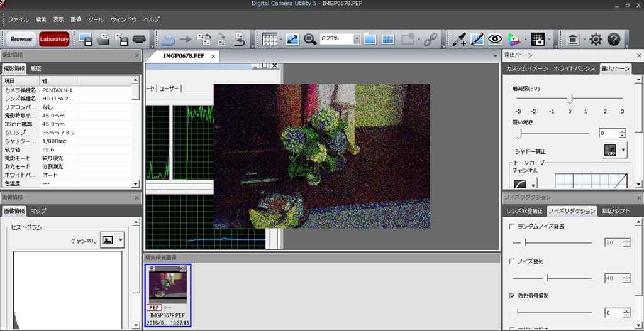Select the eyedropper tool

(x=460, y=40)
